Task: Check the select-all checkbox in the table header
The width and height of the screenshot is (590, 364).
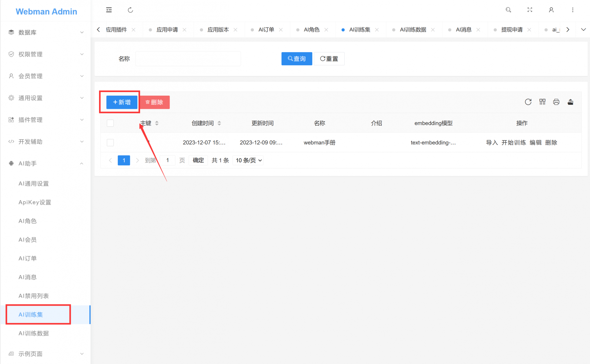Action: pyautogui.click(x=110, y=123)
